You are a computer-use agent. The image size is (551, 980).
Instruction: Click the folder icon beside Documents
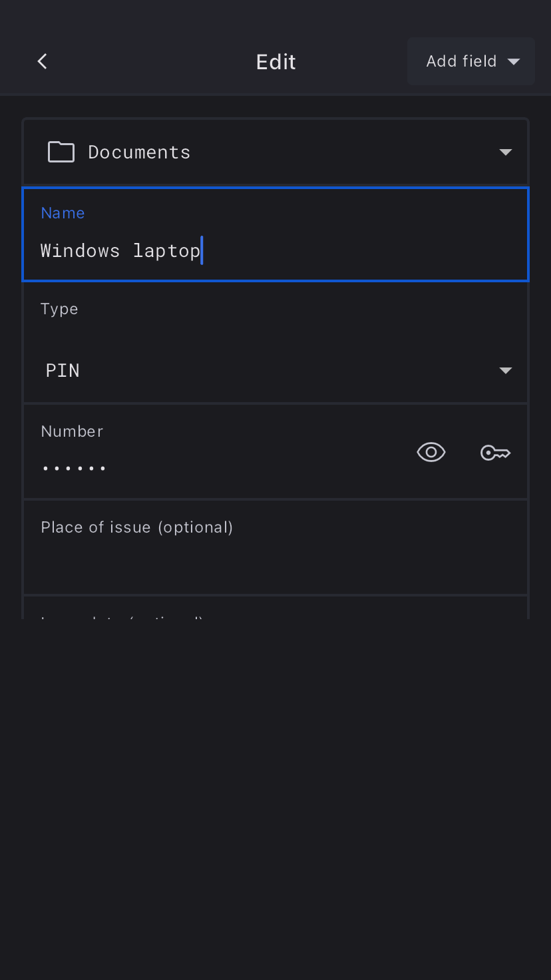click(61, 152)
